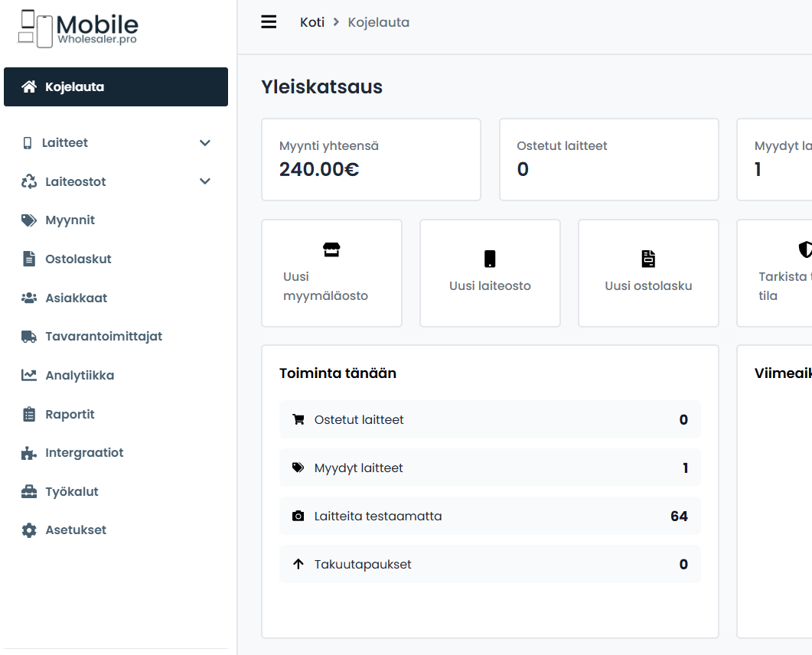Click the Mobile Wholesaler.pro logo
Screen dimensions: 812x655
[x=78, y=28]
